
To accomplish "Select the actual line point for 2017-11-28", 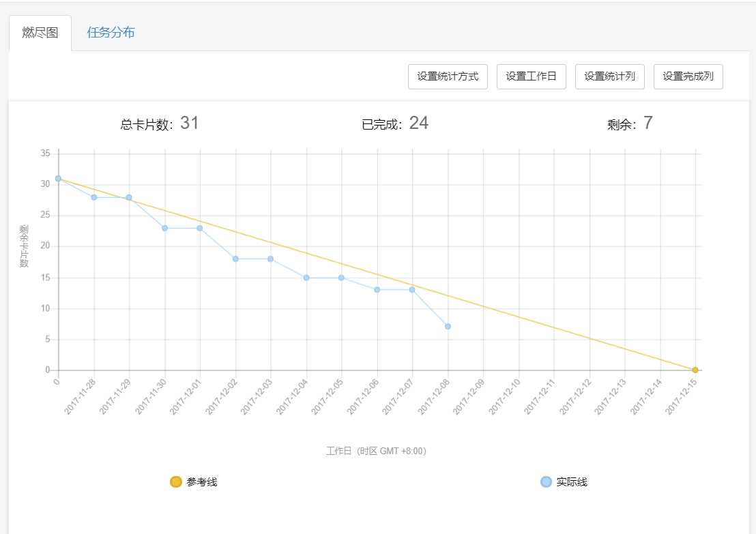I will click(x=94, y=198).
